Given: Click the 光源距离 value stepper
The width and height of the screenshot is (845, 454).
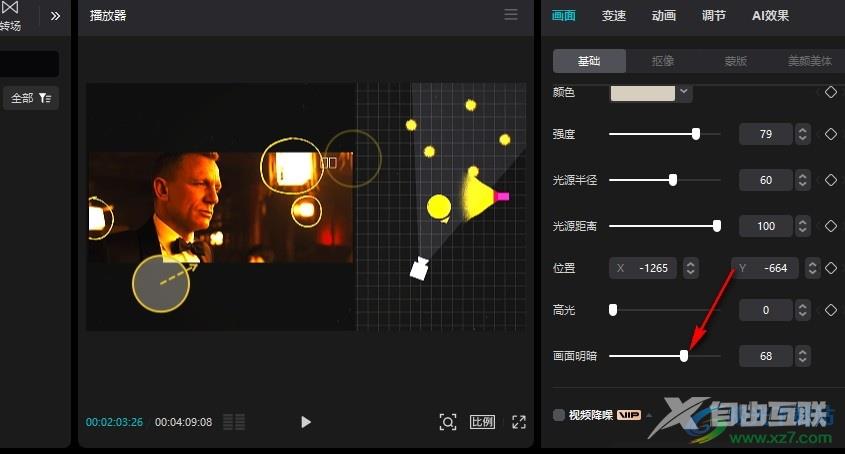Looking at the screenshot, I should [x=802, y=226].
